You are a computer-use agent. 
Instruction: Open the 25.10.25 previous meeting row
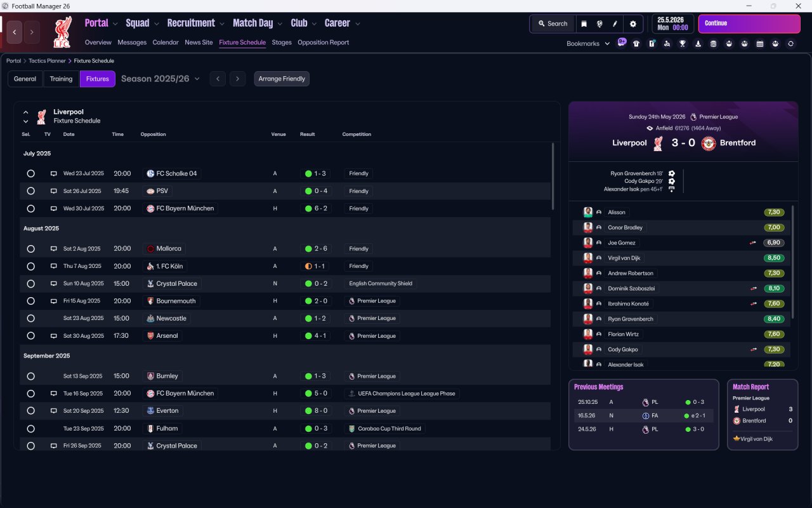(643, 402)
